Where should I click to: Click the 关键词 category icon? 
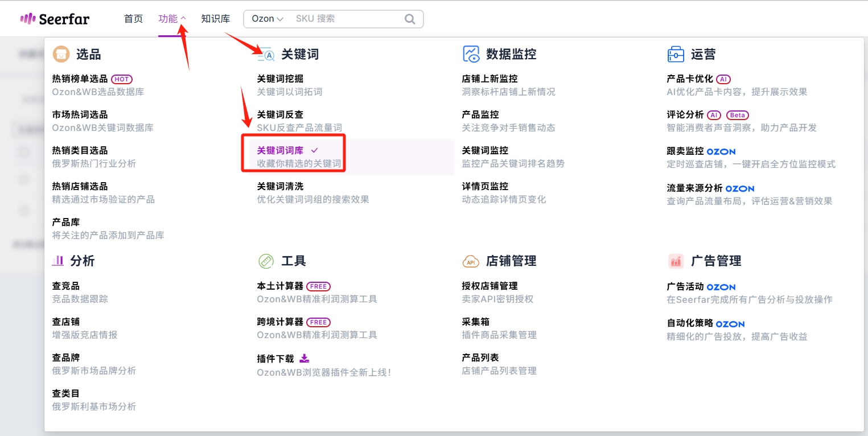[266, 54]
